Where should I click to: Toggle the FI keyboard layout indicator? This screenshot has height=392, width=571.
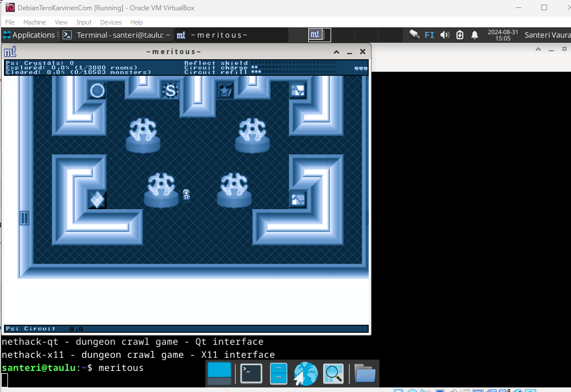point(430,35)
